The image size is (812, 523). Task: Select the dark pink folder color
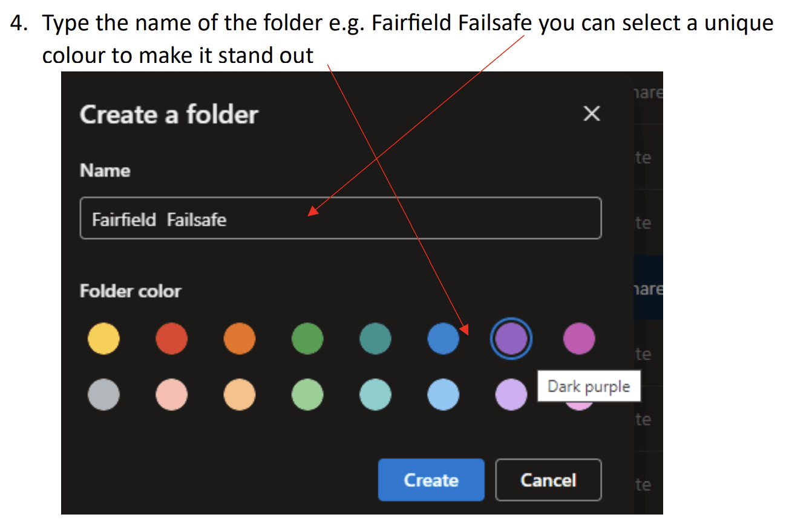pyautogui.click(x=579, y=338)
